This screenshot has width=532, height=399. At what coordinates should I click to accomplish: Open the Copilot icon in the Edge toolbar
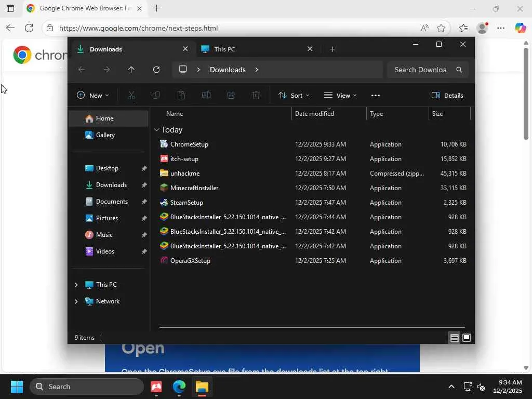point(520,28)
